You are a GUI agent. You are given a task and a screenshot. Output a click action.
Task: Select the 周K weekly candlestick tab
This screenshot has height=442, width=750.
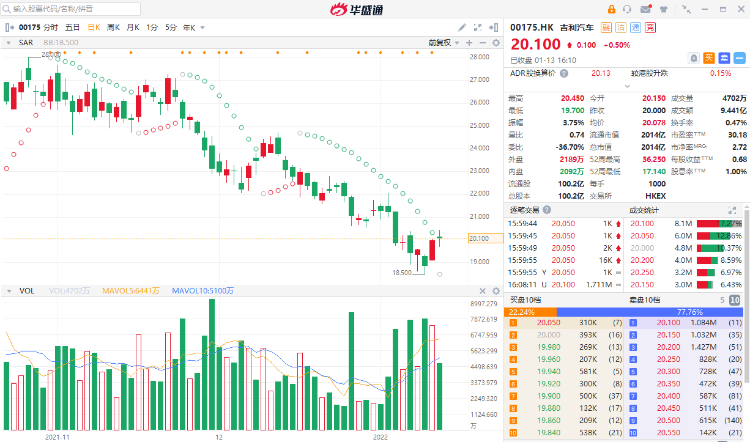coord(113,28)
